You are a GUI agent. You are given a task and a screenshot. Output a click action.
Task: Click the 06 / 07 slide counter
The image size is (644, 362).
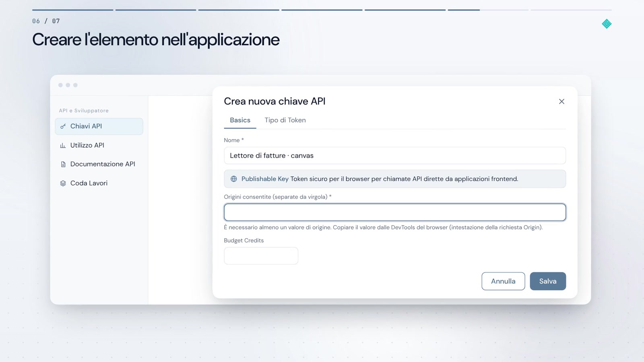click(x=46, y=21)
